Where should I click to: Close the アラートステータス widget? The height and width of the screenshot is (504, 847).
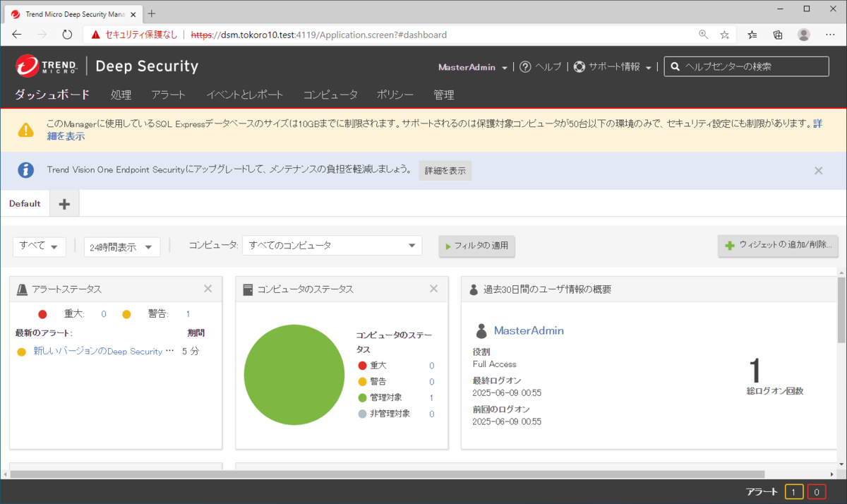(x=208, y=289)
